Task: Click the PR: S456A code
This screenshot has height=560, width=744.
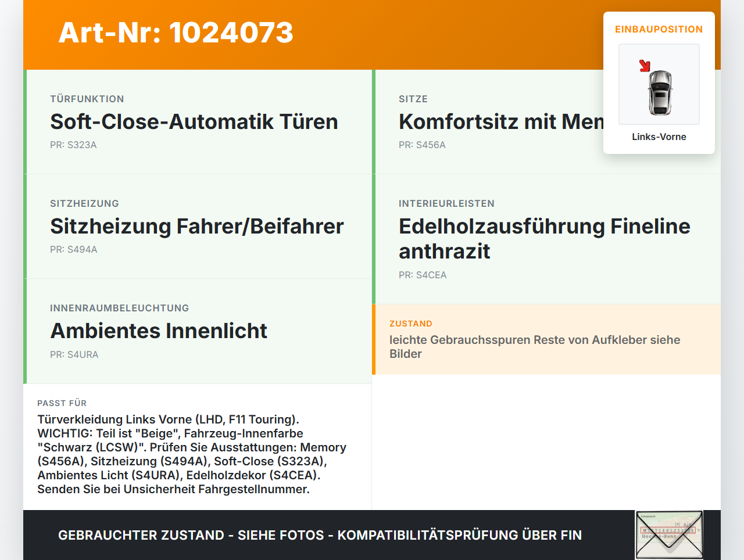Action: [422, 145]
